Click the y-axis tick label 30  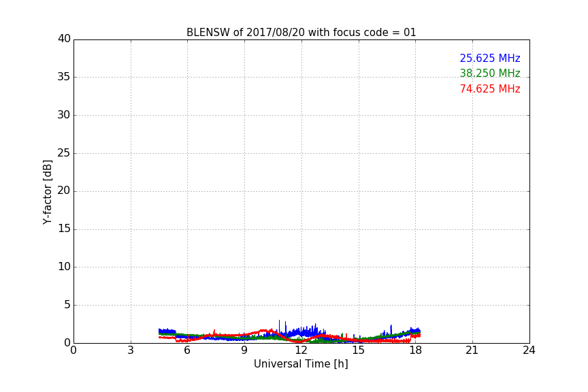click(x=64, y=115)
